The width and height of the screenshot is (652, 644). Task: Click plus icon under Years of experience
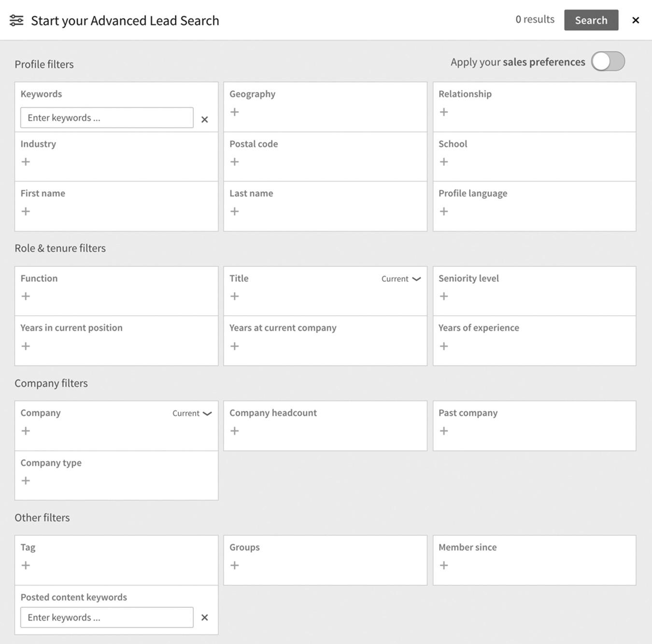pyautogui.click(x=444, y=346)
